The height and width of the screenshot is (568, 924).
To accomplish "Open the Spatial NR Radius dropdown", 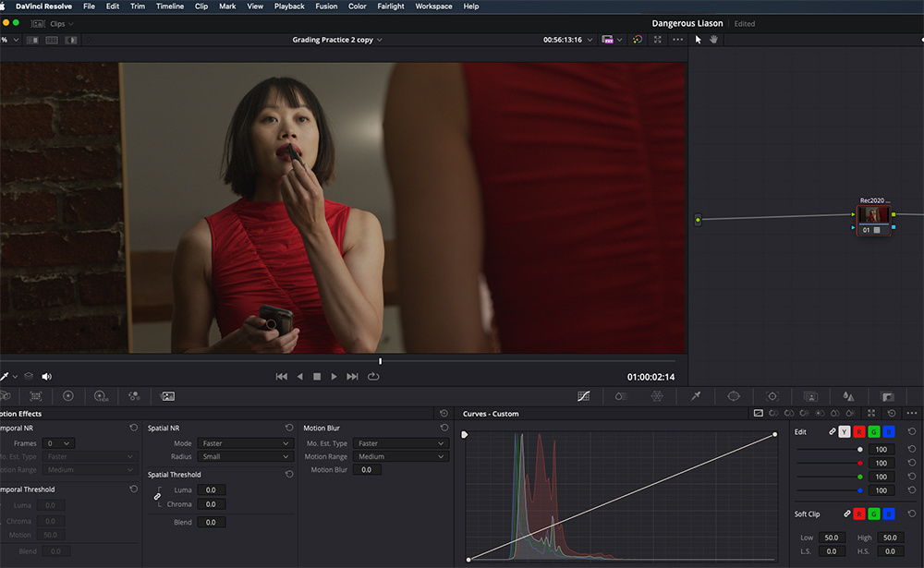I will coord(245,456).
